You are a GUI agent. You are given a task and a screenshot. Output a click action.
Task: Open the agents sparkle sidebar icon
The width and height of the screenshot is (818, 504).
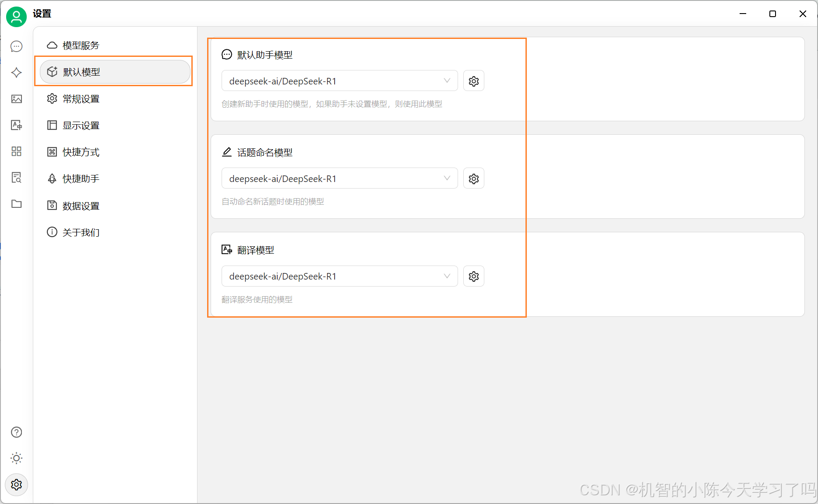[x=16, y=73]
